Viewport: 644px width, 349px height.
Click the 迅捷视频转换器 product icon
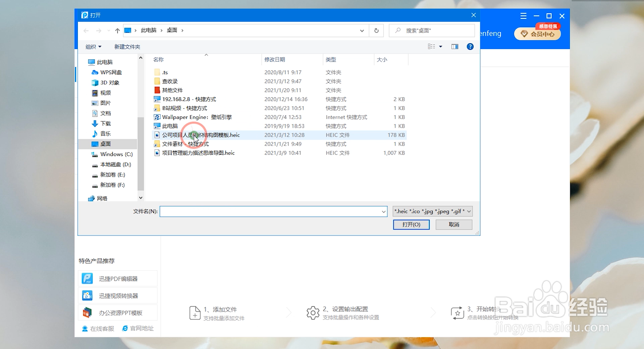coord(87,296)
